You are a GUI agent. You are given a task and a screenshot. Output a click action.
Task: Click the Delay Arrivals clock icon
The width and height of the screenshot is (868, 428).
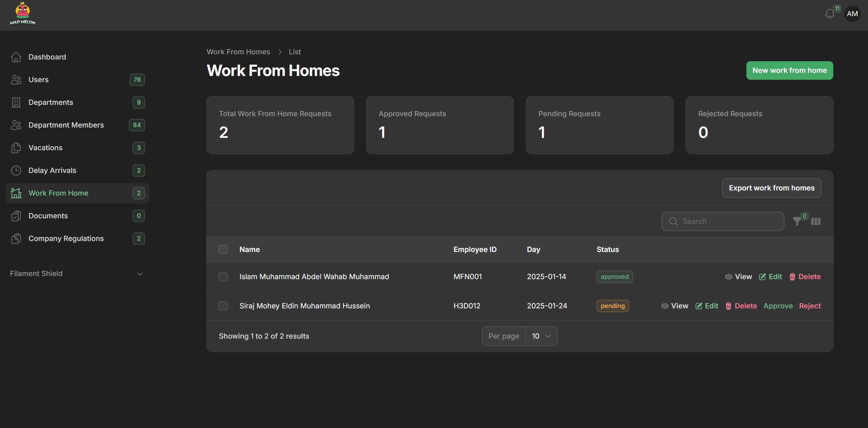tap(16, 171)
